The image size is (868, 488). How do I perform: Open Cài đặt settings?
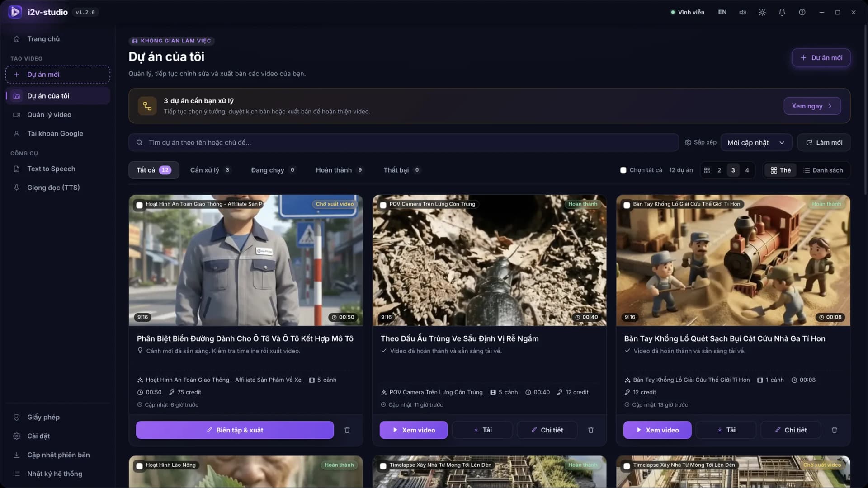click(58, 436)
